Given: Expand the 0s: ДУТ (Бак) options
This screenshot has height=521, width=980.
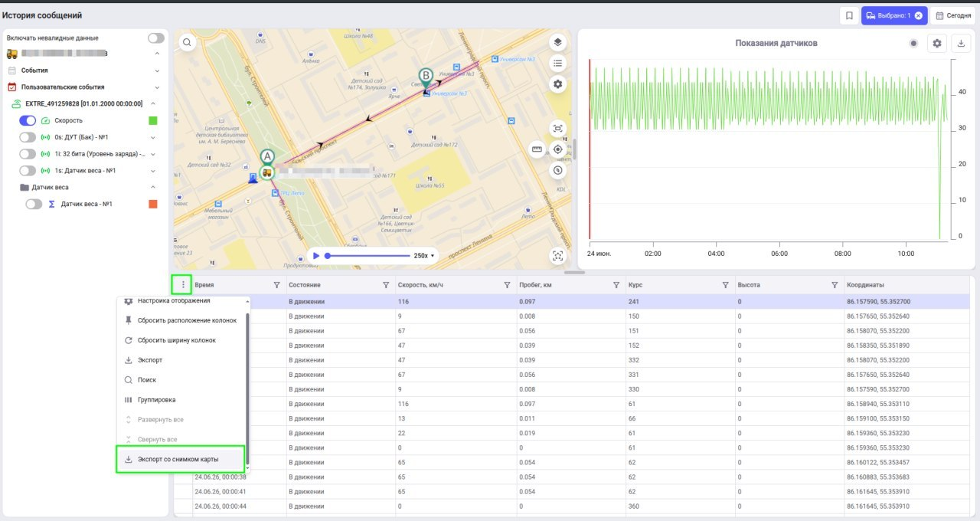Looking at the screenshot, I should point(152,137).
